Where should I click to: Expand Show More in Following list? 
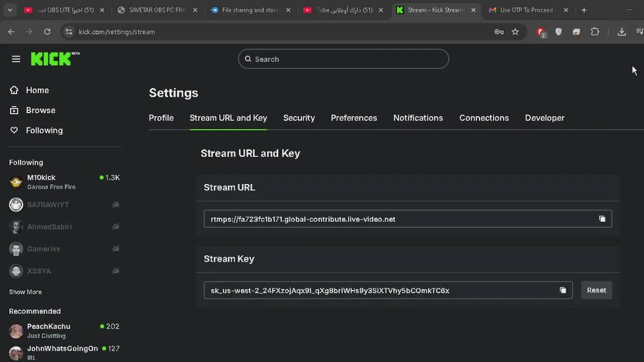point(25,292)
